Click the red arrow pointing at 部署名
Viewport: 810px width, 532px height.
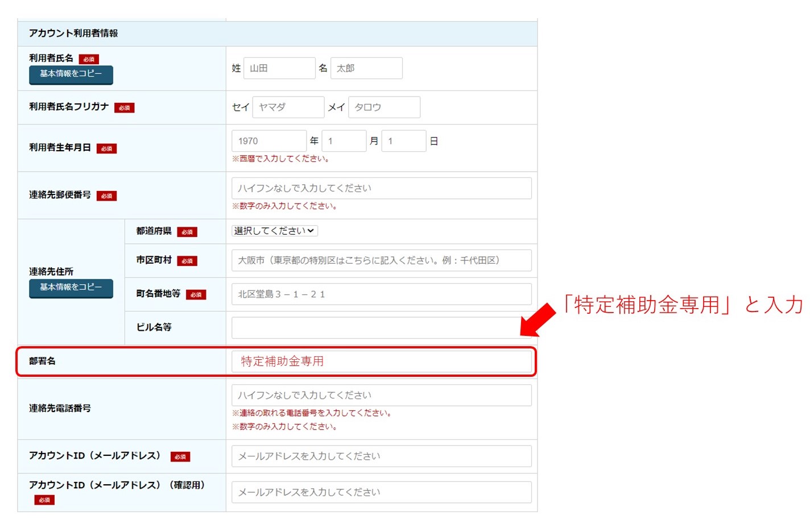click(x=538, y=319)
